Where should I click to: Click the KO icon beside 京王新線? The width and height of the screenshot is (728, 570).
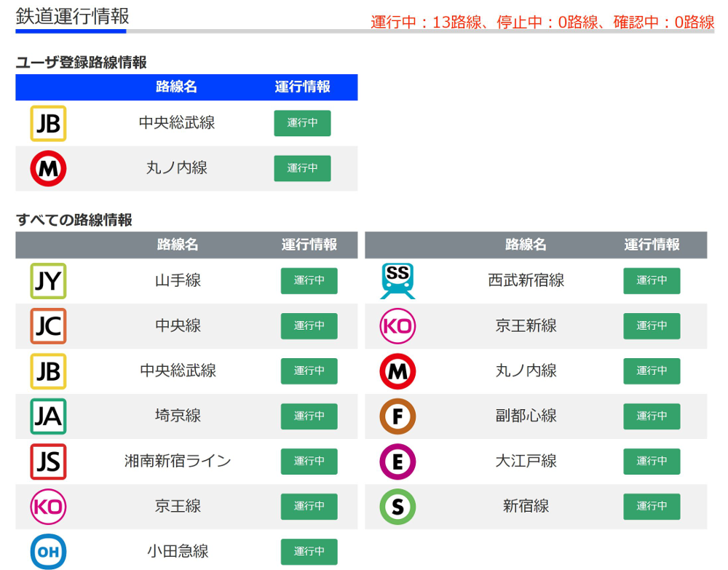[x=398, y=326]
